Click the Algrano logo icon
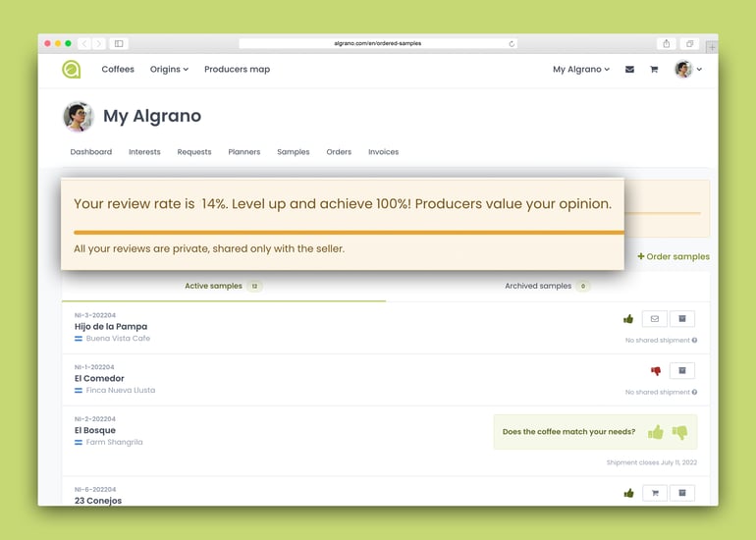Viewport: 756px width, 540px height. coord(72,70)
